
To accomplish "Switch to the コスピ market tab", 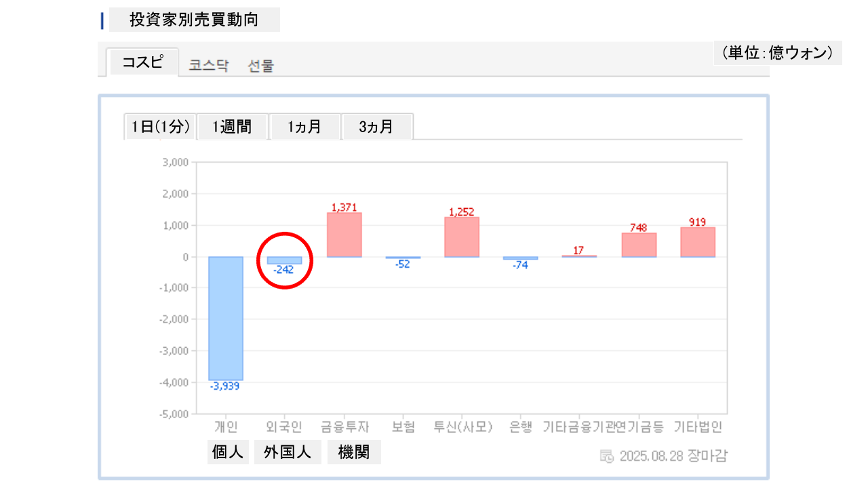I will pyautogui.click(x=142, y=62).
